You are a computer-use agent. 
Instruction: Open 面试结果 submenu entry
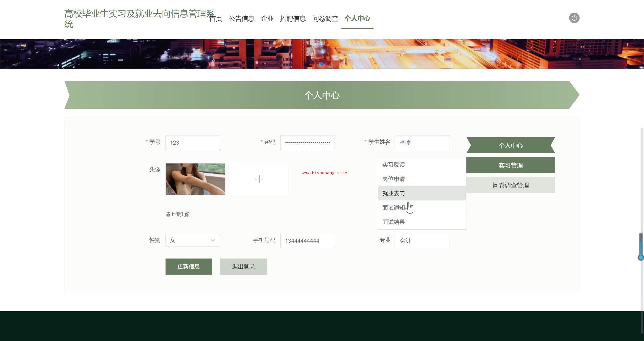[394, 222]
